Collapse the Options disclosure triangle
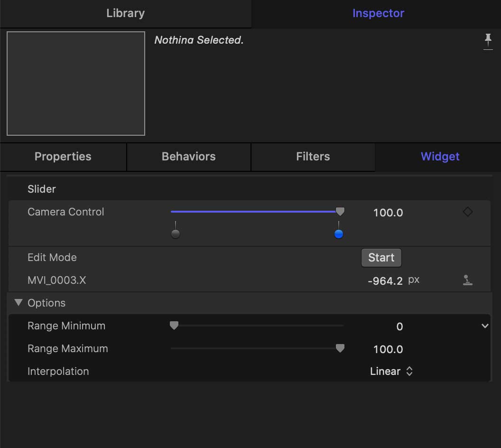This screenshot has width=501, height=448. tap(19, 302)
